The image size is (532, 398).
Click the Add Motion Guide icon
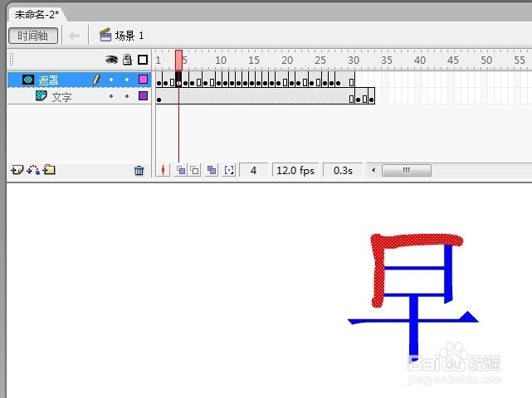(33, 169)
